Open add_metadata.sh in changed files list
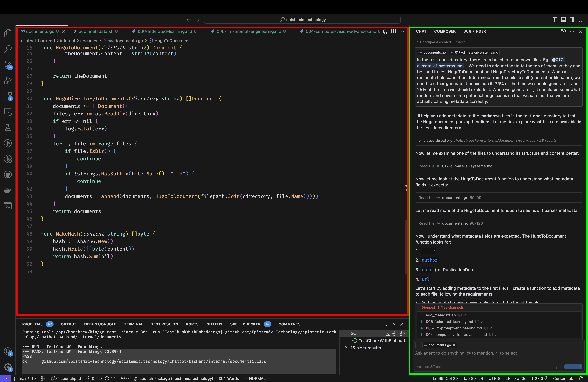This screenshot has width=588, height=382. click(x=441, y=315)
